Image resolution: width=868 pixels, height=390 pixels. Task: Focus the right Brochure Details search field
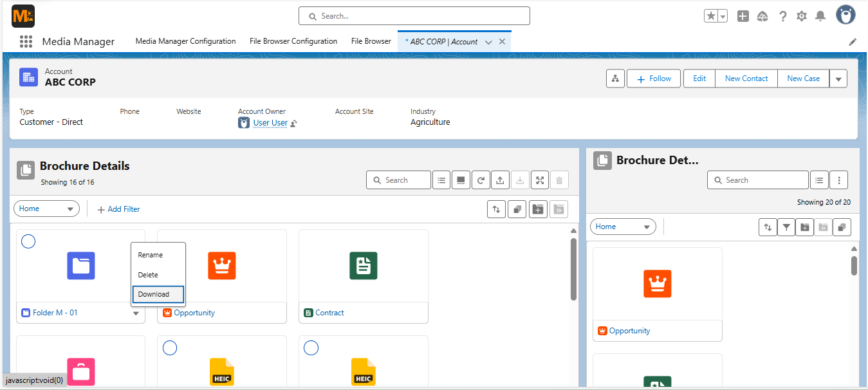tap(758, 180)
